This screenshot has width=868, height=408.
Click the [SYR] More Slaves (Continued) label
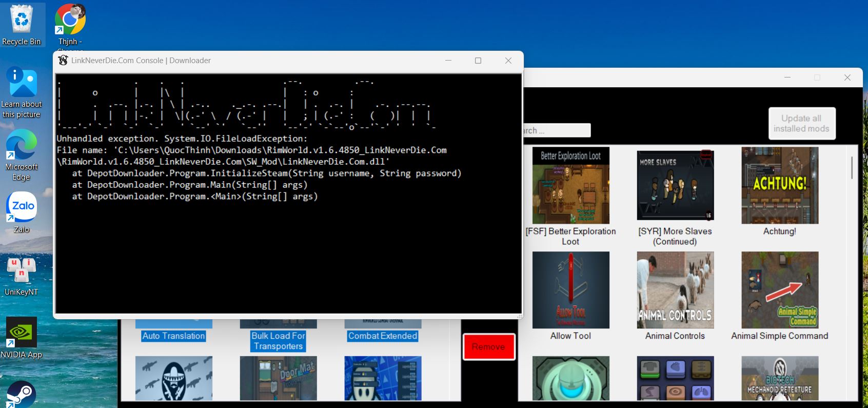click(x=675, y=237)
